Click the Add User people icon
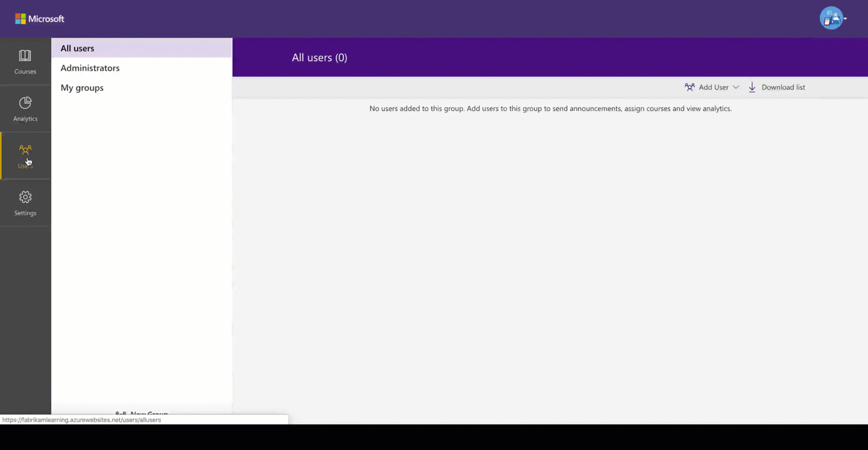This screenshot has width=868, height=450. point(690,87)
